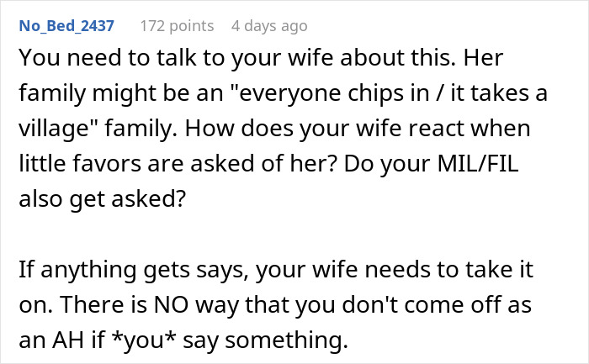Click the sentence starting "If anything gets says"

tap(276, 287)
